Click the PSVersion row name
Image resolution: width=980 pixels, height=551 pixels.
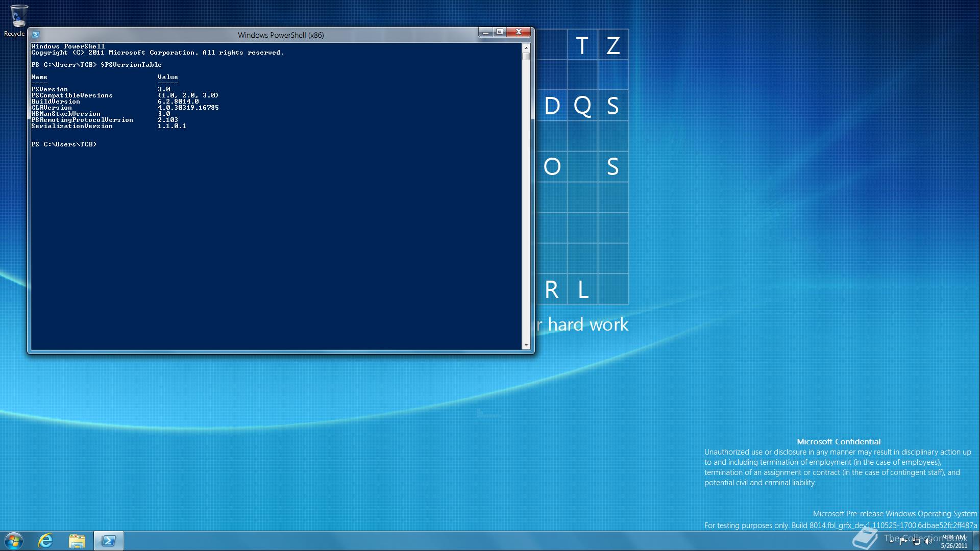tap(50, 89)
